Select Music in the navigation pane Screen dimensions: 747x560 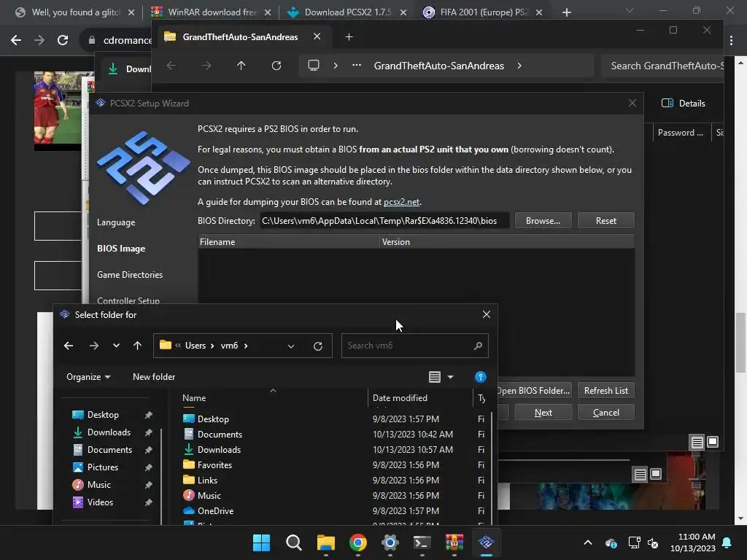[98, 485]
